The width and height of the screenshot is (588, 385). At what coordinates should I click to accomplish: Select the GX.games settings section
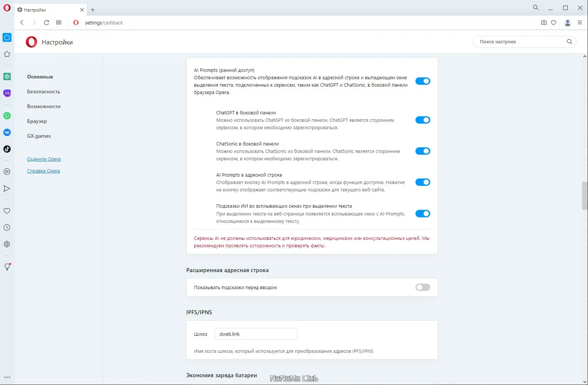(x=39, y=136)
